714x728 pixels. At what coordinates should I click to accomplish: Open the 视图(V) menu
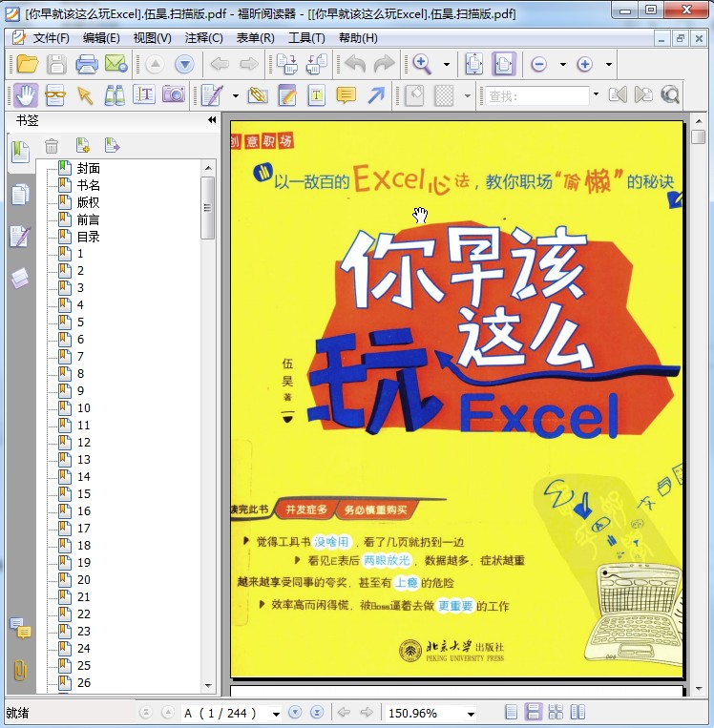tap(153, 37)
